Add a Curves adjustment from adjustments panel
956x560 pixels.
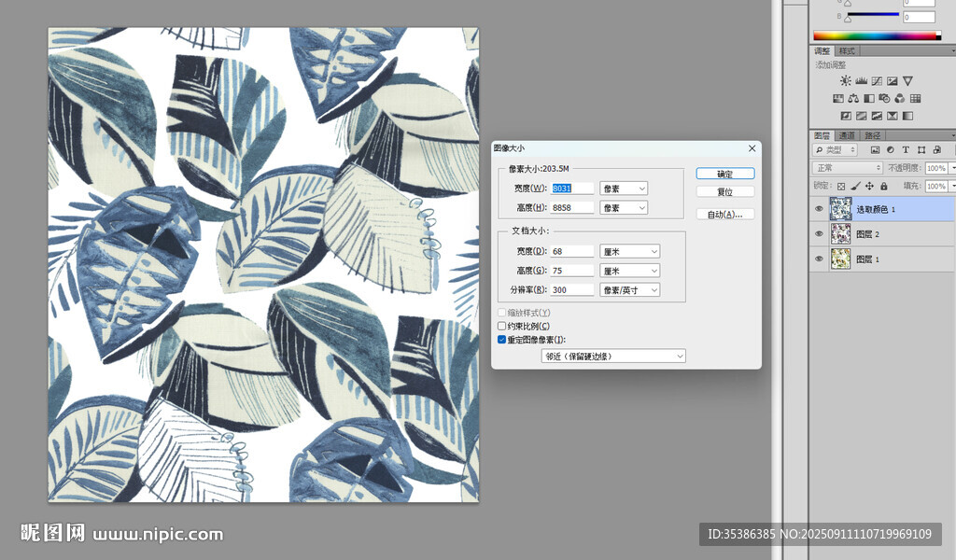(877, 81)
